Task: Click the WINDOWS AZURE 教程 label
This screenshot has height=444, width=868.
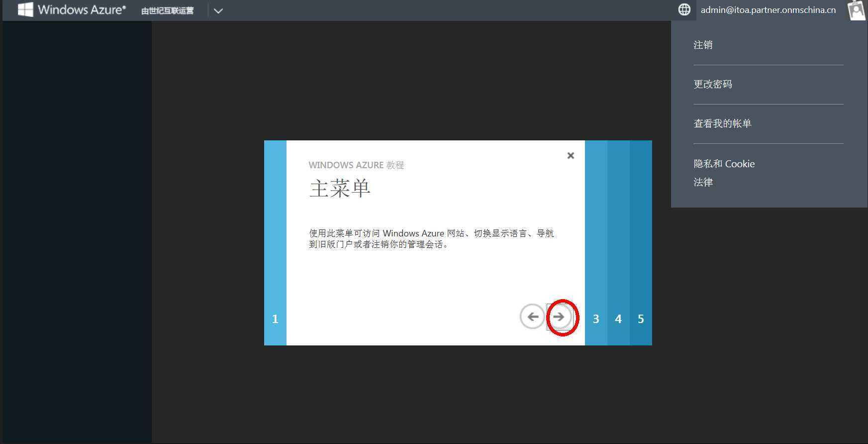Action: 356,165
